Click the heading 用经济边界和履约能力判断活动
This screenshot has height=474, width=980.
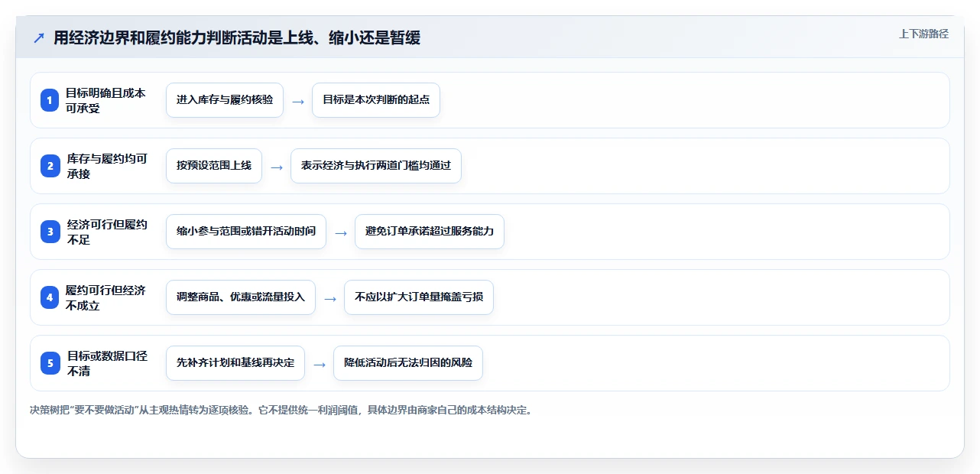point(237,38)
